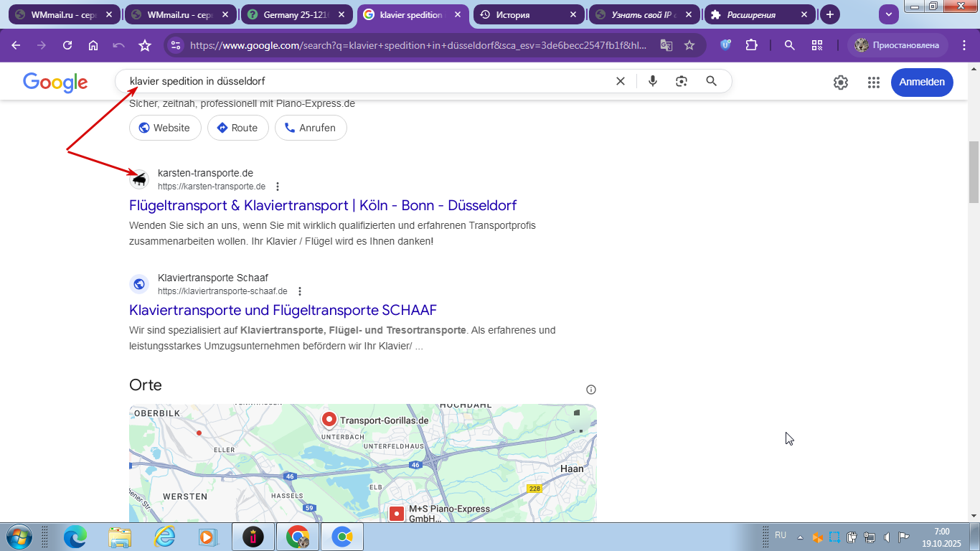Click the Website button
Viewport: 980px width, 551px height.
[x=164, y=128]
